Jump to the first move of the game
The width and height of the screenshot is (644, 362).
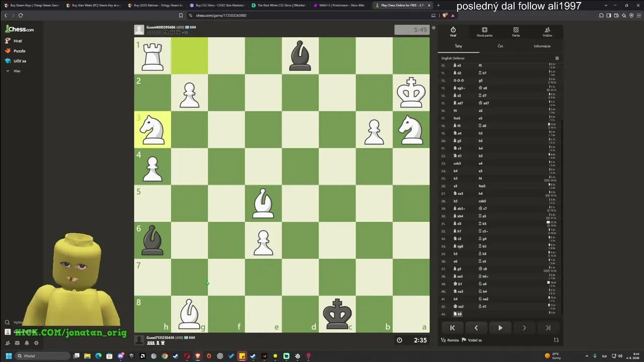click(x=452, y=328)
